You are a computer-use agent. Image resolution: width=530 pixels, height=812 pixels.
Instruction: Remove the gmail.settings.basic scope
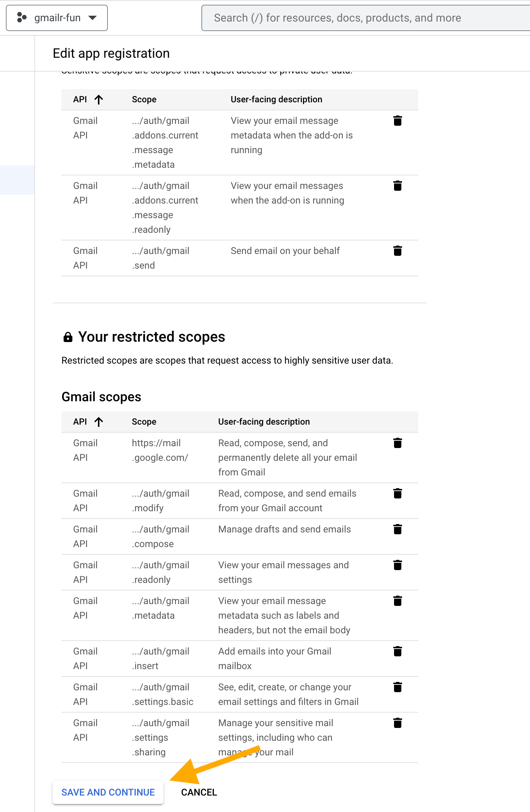pyautogui.click(x=397, y=687)
